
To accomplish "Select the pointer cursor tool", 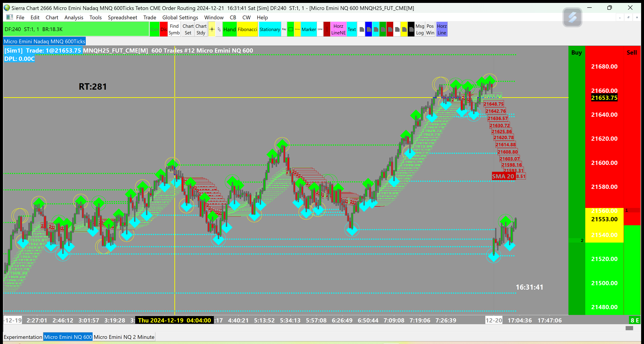I will 219,29.
